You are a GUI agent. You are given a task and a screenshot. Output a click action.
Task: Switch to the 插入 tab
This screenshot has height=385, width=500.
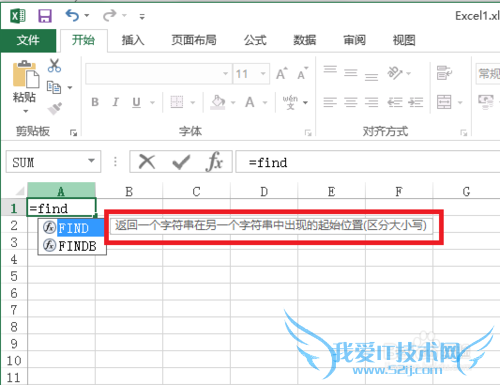[x=133, y=40]
